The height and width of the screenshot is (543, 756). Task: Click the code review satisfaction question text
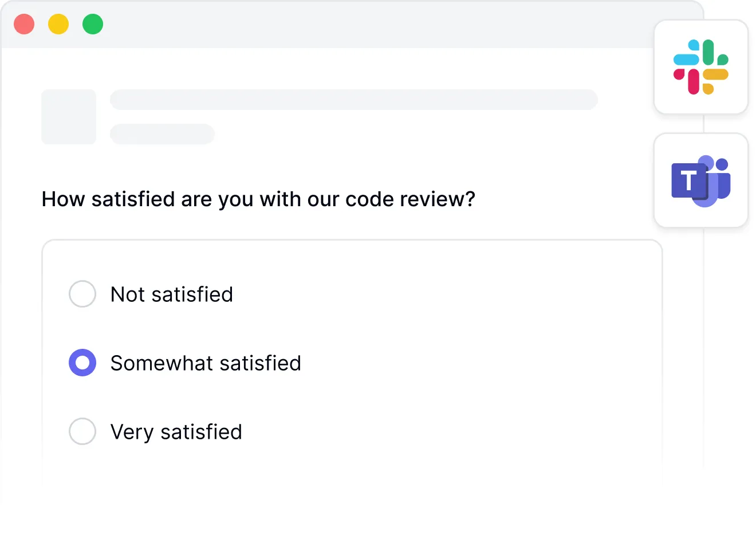point(258,199)
